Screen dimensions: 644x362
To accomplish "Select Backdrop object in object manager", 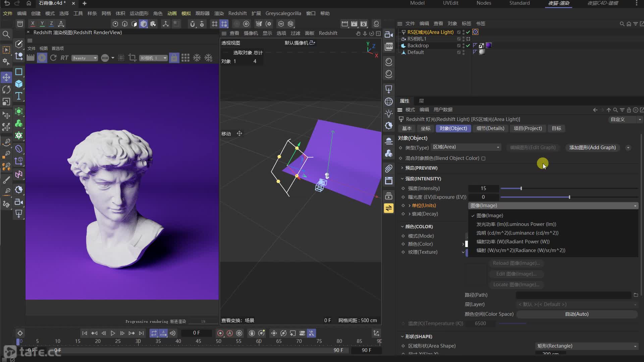I will click(x=418, y=46).
